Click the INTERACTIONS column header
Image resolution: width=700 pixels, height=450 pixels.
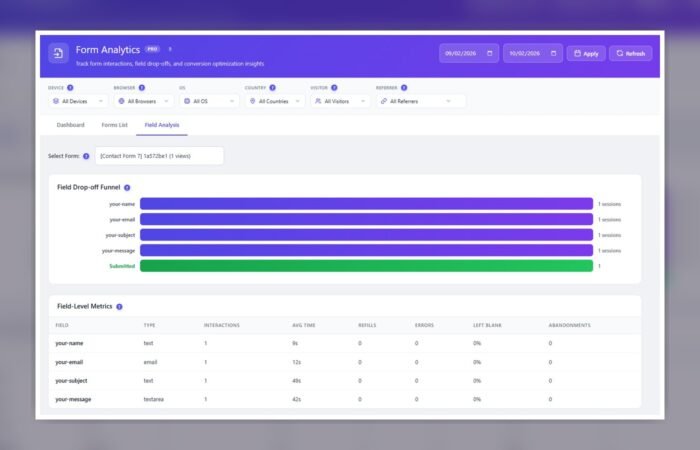tap(222, 325)
